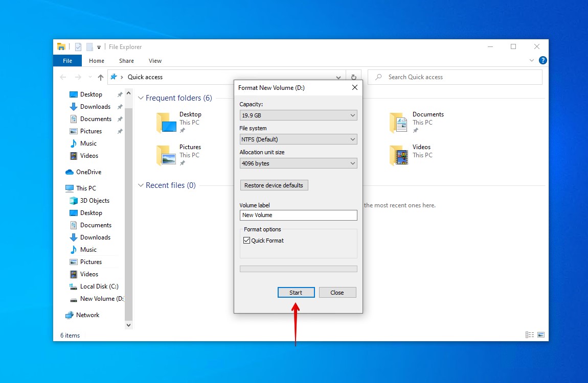
Task: Open the View ribbon tab
Action: pos(155,61)
